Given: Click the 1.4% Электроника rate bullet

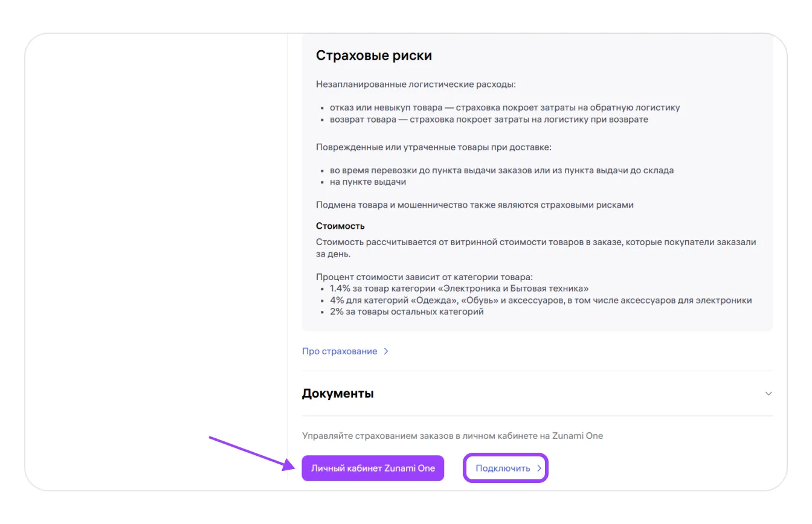Looking at the screenshot, I should pyautogui.click(x=459, y=289).
